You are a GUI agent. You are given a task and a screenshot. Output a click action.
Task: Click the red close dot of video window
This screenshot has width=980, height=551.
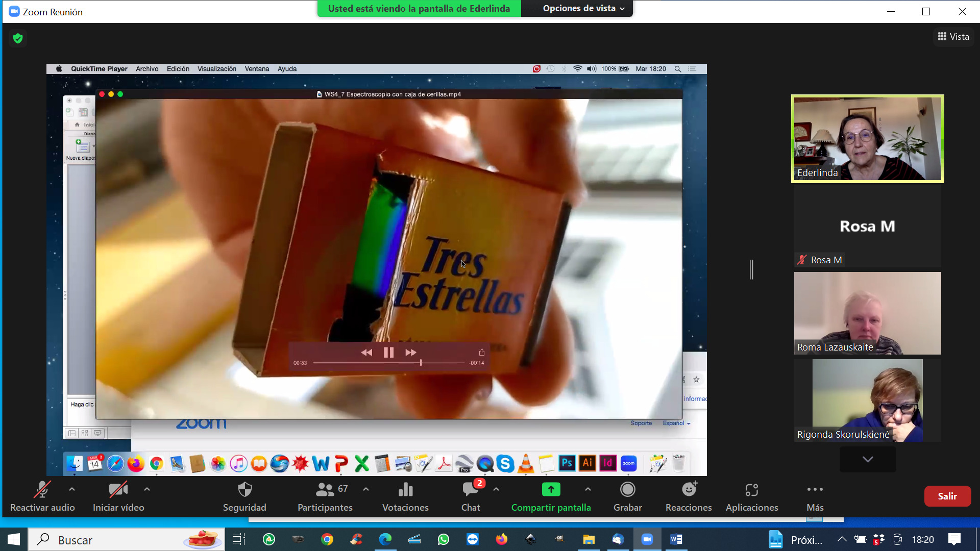tap(102, 94)
